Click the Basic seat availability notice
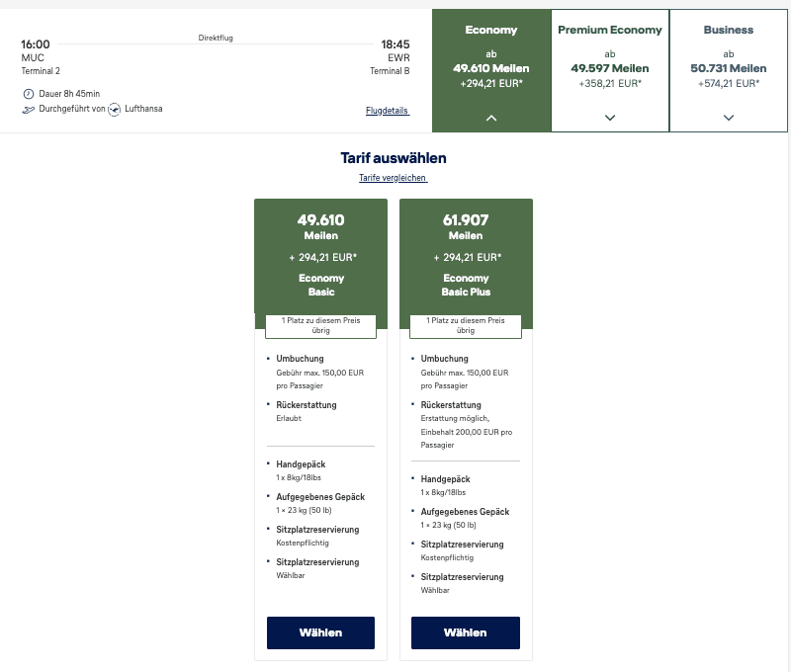791x672 pixels. click(321, 325)
